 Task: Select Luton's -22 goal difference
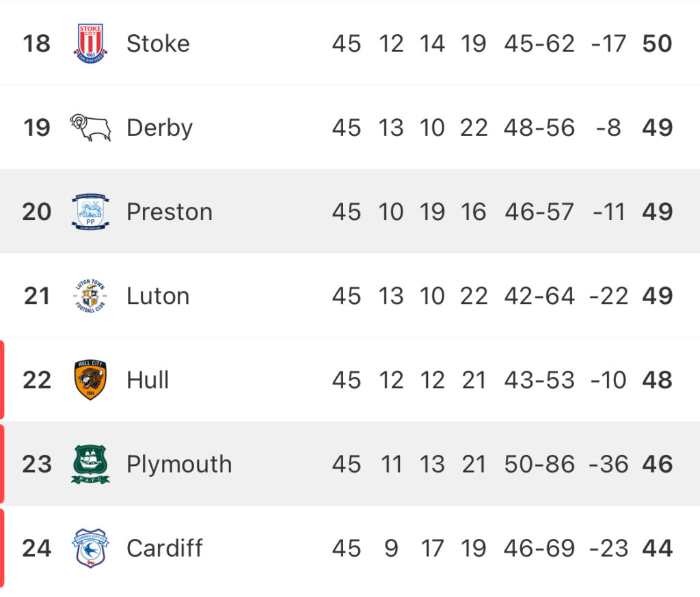click(608, 296)
